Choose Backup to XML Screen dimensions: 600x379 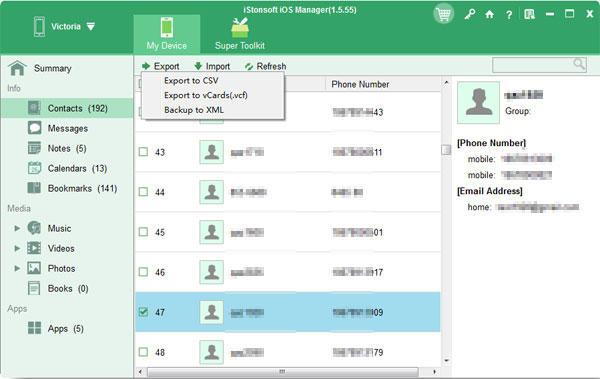point(194,110)
